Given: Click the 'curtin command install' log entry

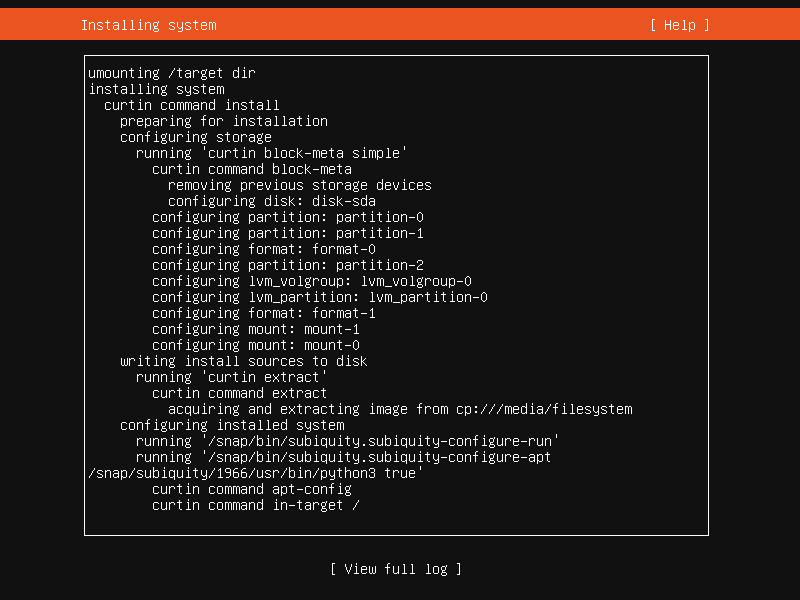Looking at the screenshot, I should (192, 105).
